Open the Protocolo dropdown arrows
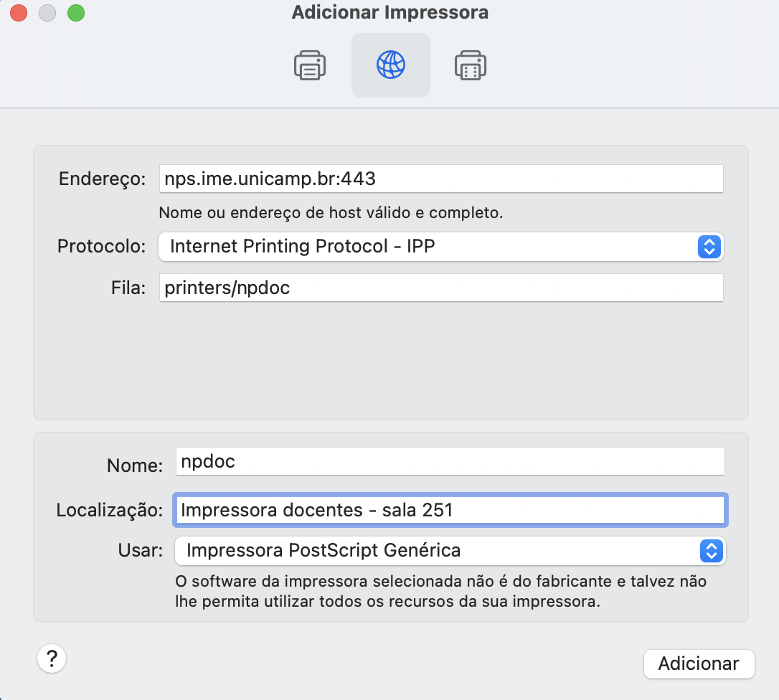Viewport: 779px width, 700px height. (709, 247)
